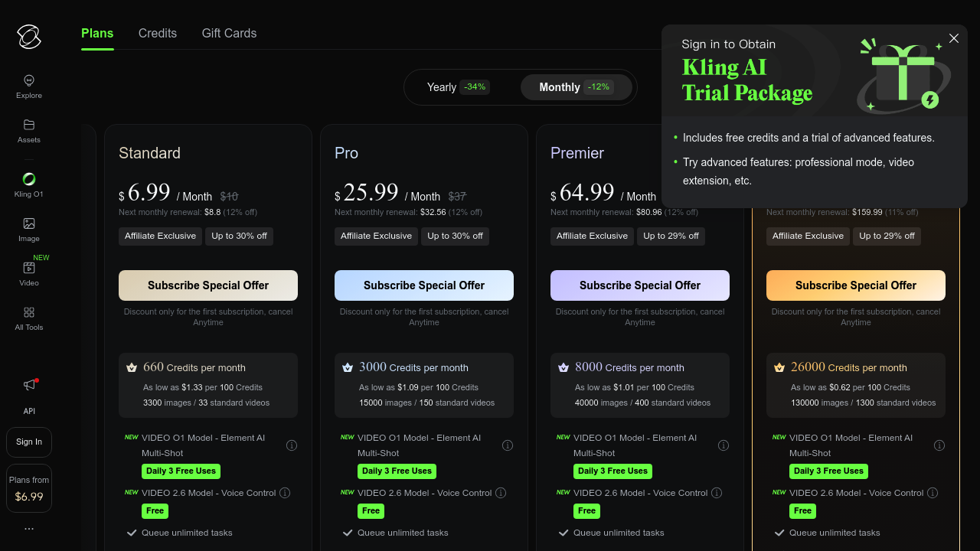Click the Plans from $6.99 box
The width and height of the screenshot is (980, 551).
pos(29,488)
